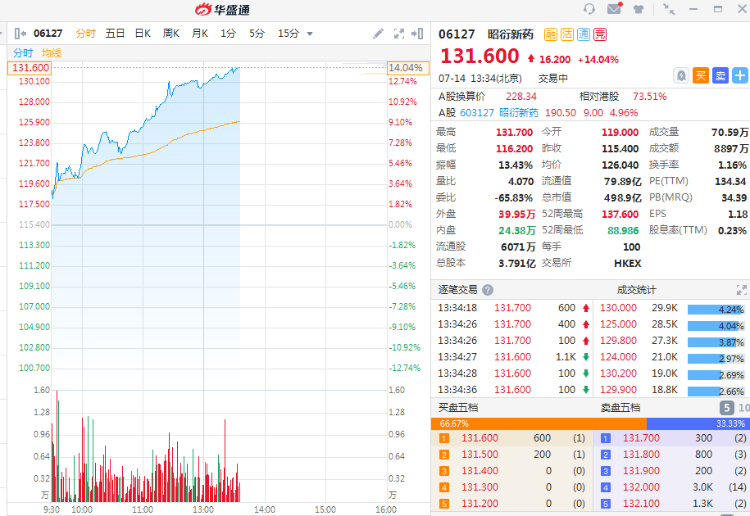750x516 pixels.
Task: Click stock code 06127 in chart toolbar
Action: pos(48,33)
